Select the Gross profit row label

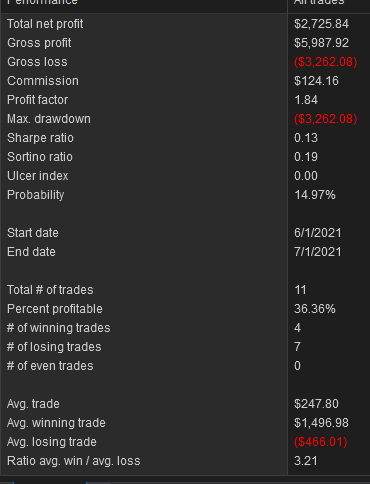39,43
